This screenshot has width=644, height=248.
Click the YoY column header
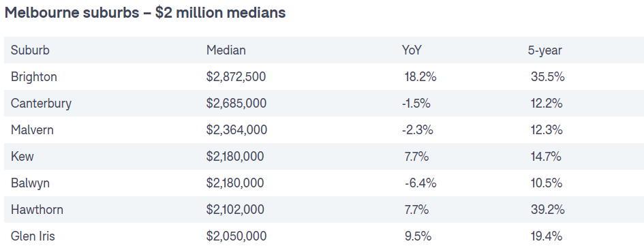pyautogui.click(x=412, y=50)
